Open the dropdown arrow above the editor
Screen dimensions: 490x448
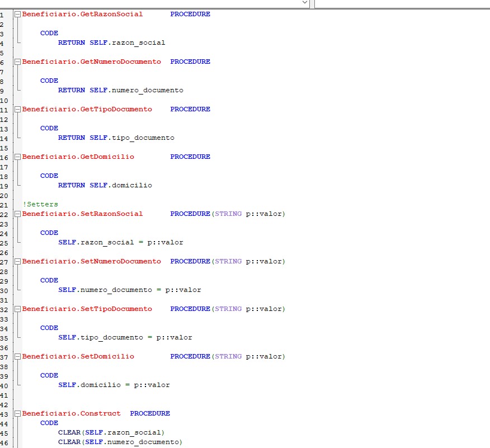(305, 3)
